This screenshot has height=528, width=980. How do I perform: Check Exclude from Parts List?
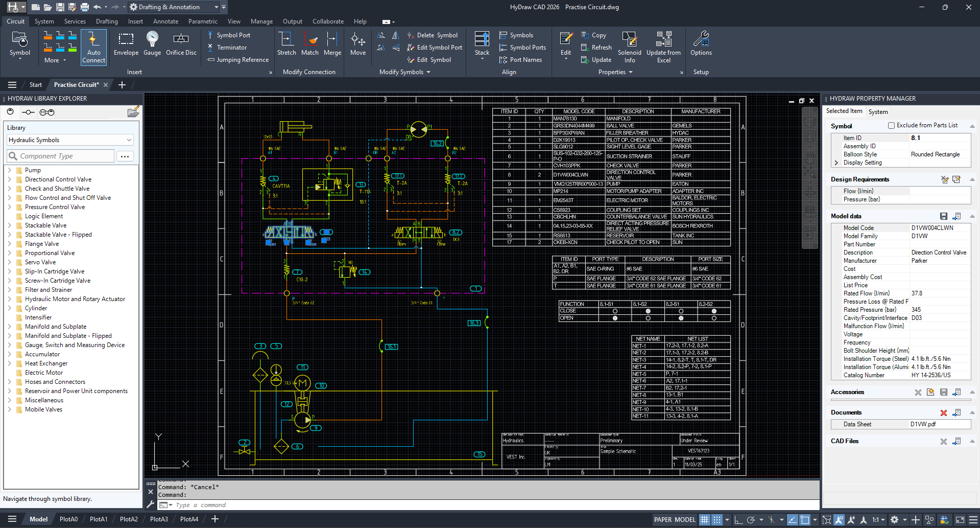coord(892,125)
